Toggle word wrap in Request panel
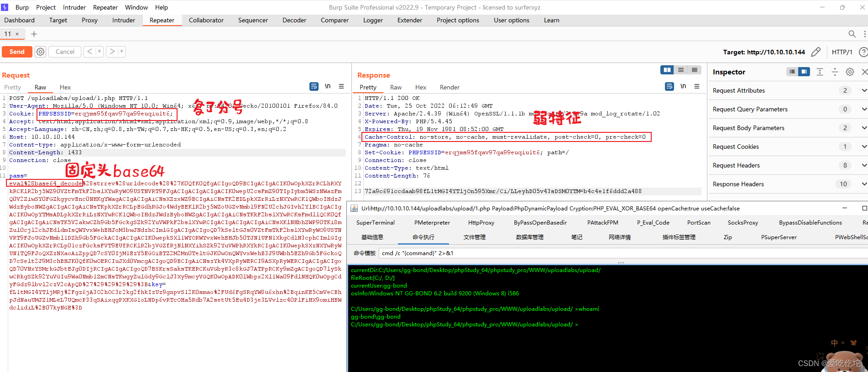 (314, 86)
